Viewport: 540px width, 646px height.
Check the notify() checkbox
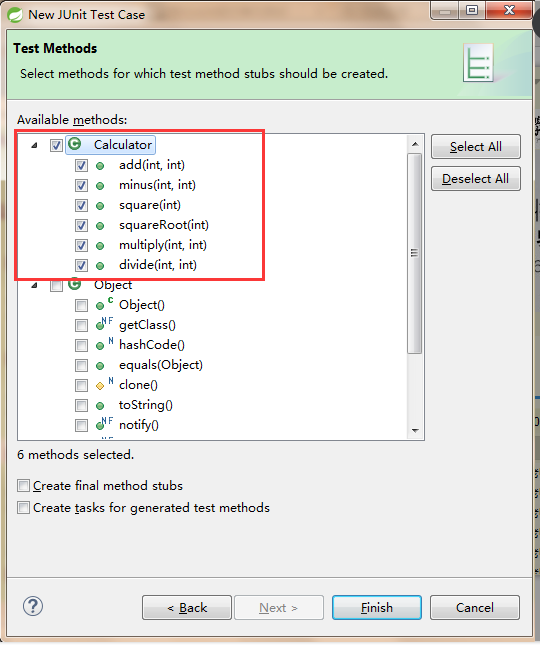81,425
